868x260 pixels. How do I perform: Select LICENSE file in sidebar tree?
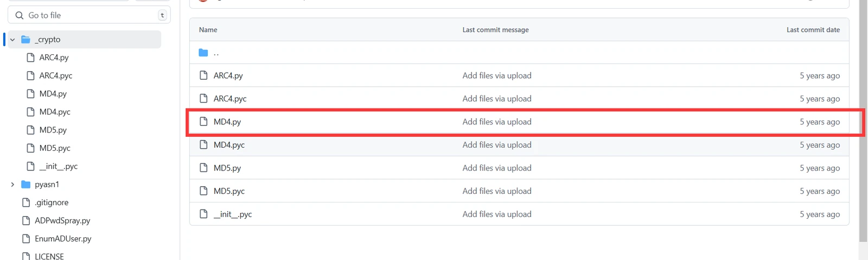click(49, 256)
